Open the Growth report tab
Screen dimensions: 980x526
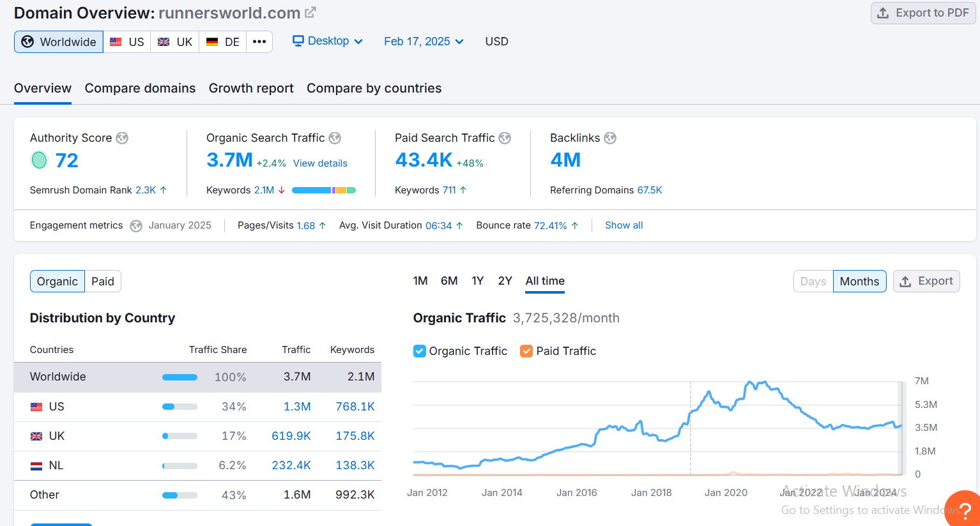[x=251, y=88]
